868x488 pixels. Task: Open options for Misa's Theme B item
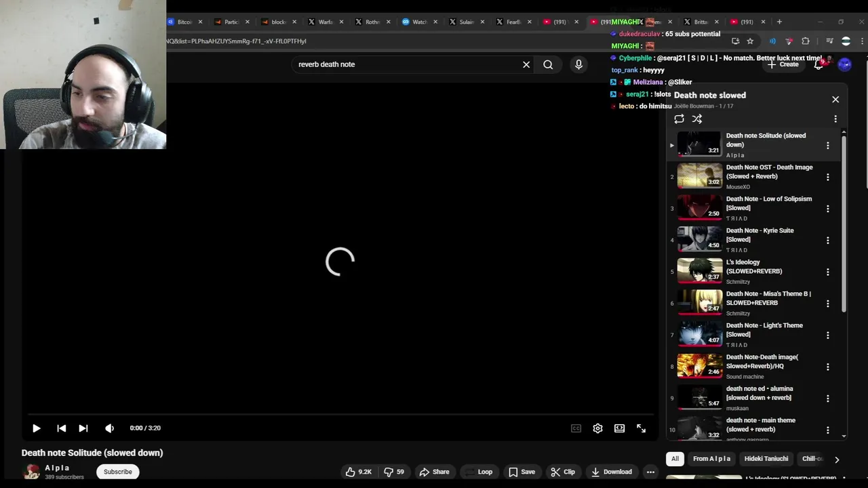pyautogui.click(x=827, y=304)
